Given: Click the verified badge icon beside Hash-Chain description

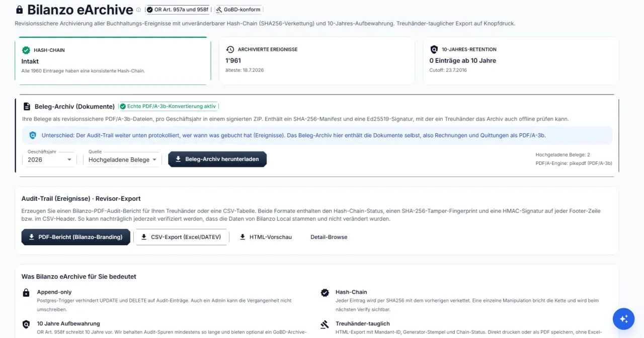Looking at the screenshot, I should pyautogui.click(x=325, y=293).
